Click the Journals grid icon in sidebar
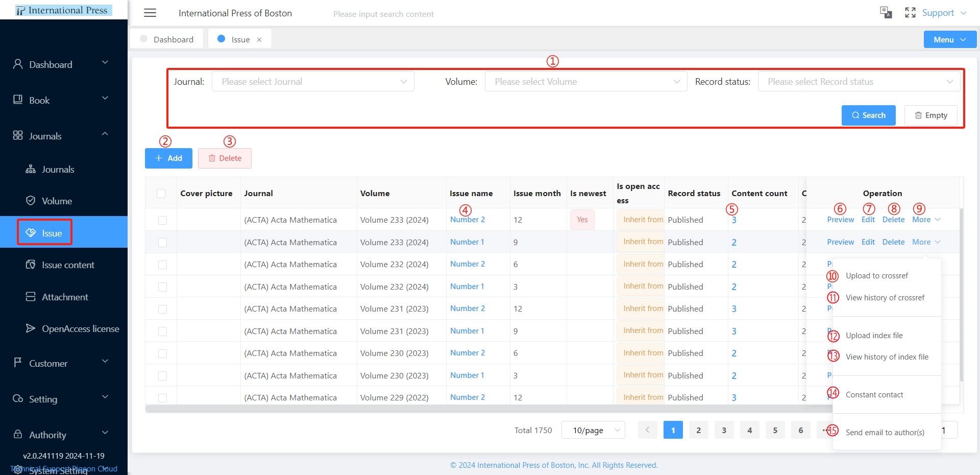 point(18,135)
